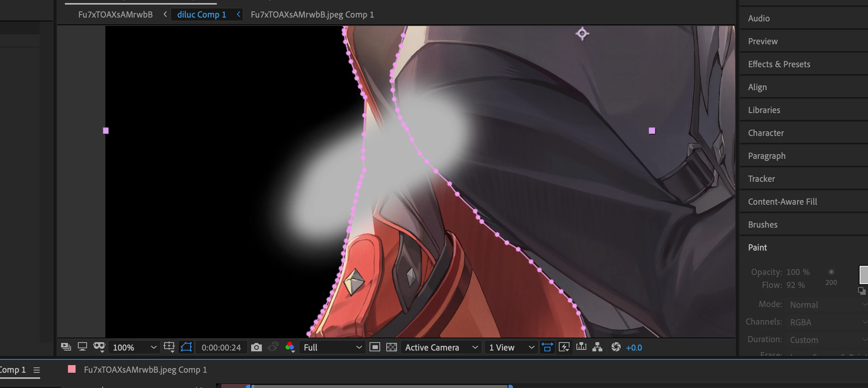Viewport: 868px width, 388px height.
Task: Open grid and guide options
Action: pos(169,347)
